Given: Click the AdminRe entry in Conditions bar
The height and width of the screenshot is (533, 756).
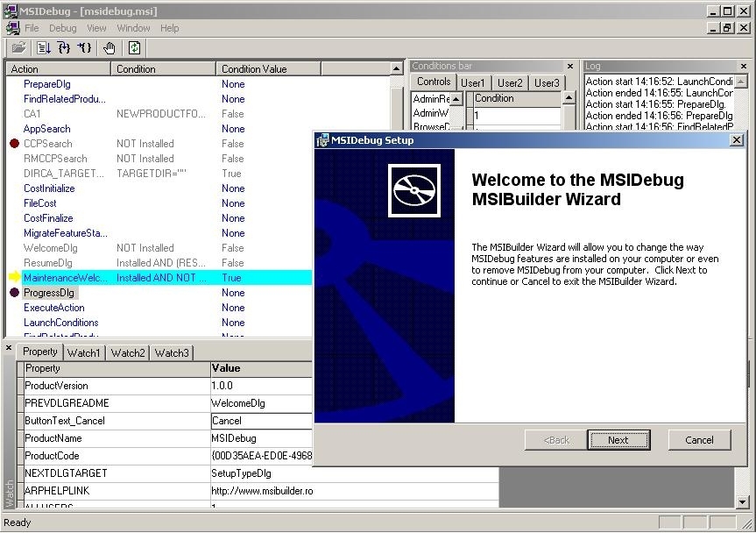Looking at the screenshot, I should pyautogui.click(x=431, y=99).
